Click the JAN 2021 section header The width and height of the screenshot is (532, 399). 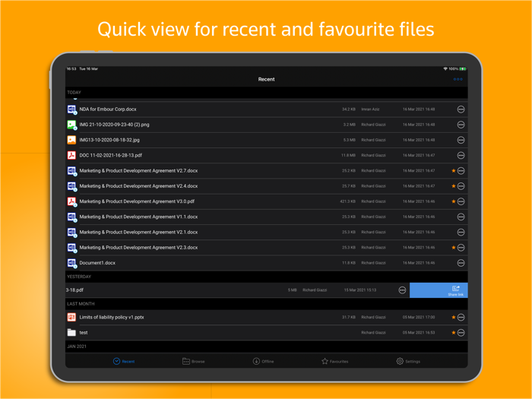click(266, 347)
